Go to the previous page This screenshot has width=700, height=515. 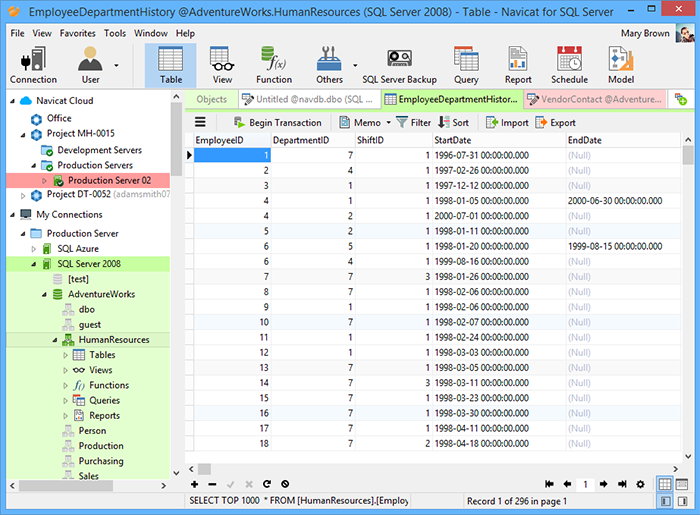[x=567, y=484]
